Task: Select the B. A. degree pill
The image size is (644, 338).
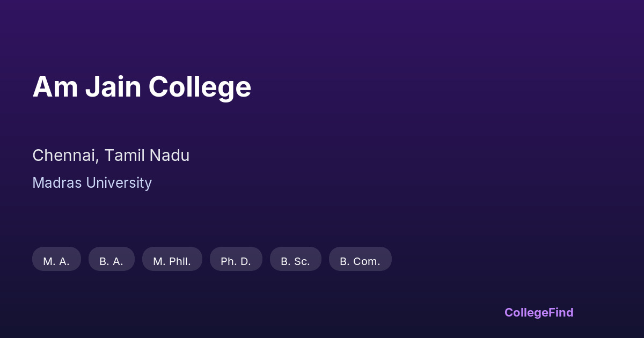Action: [111, 259]
